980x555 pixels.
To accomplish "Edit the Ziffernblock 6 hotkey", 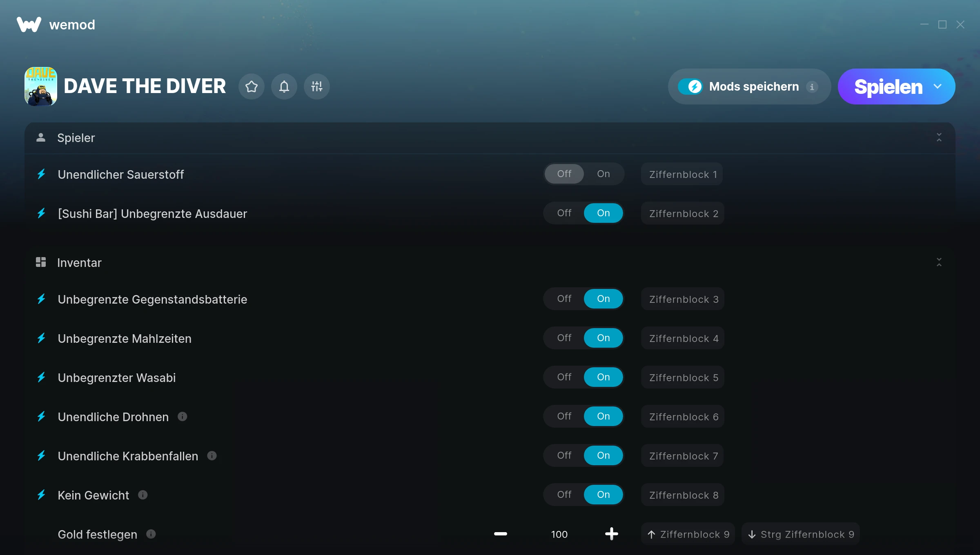I will [x=683, y=417].
